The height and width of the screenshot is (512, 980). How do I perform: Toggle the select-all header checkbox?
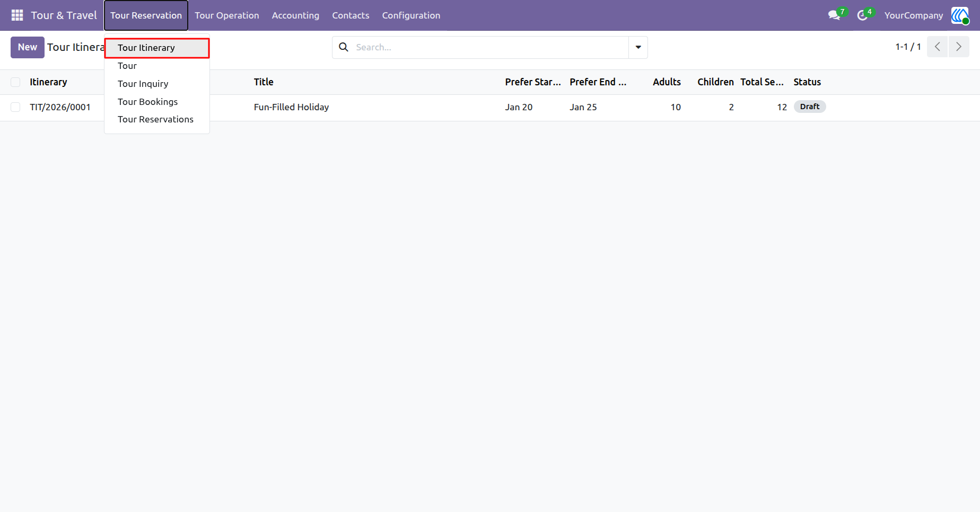(x=15, y=82)
